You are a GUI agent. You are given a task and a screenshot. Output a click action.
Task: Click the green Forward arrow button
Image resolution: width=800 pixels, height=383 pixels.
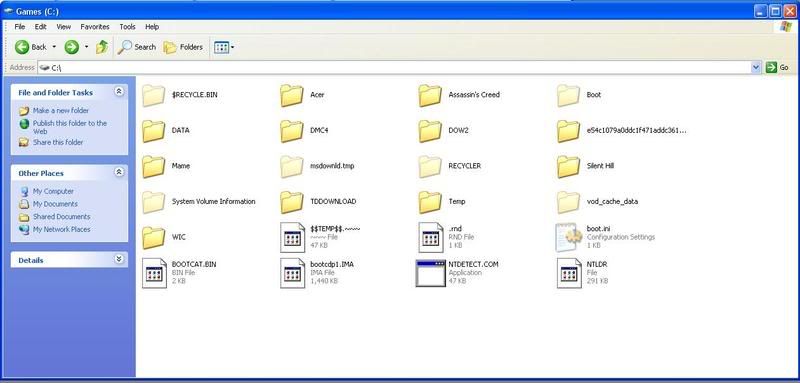[x=71, y=47]
